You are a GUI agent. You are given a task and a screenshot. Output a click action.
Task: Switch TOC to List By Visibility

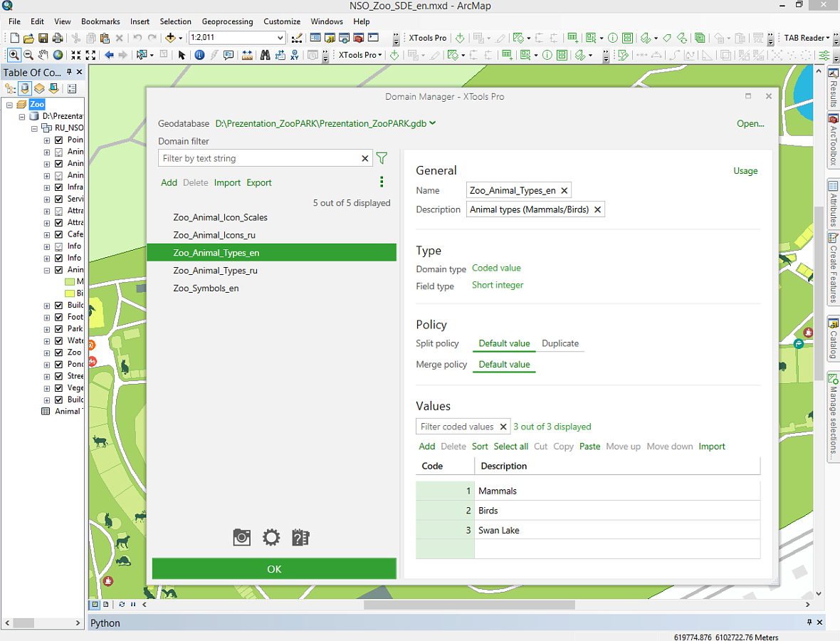click(x=39, y=88)
